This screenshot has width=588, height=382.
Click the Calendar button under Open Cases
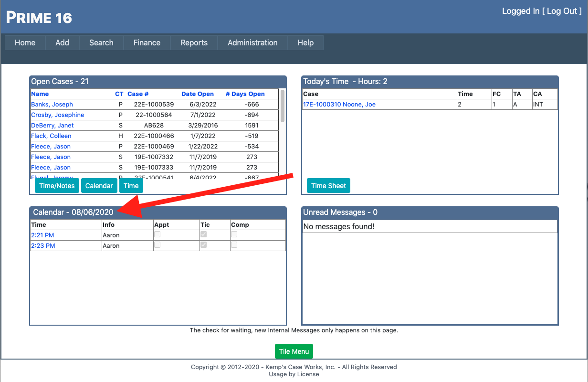click(x=99, y=186)
